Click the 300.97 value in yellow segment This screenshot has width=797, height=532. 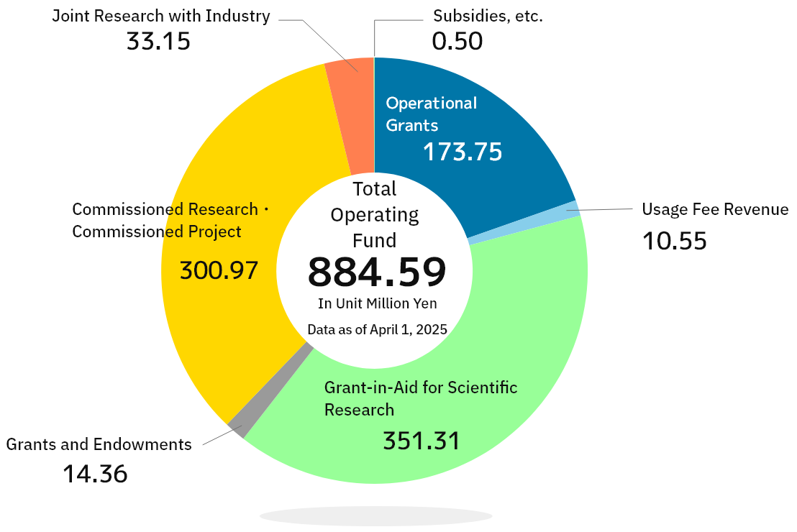tap(219, 270)
